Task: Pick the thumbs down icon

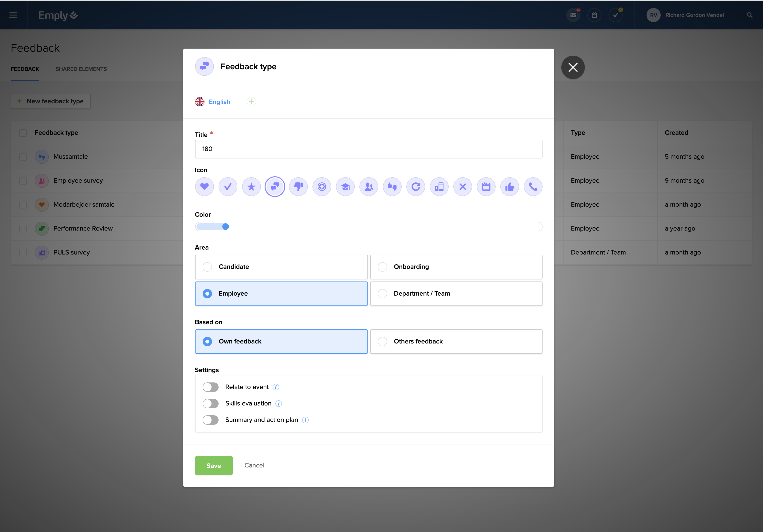Action: pos(298,187)
